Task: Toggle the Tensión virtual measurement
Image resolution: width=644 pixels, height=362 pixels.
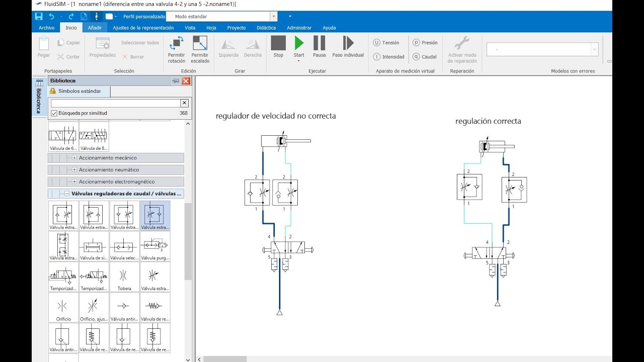Action: 386,43
